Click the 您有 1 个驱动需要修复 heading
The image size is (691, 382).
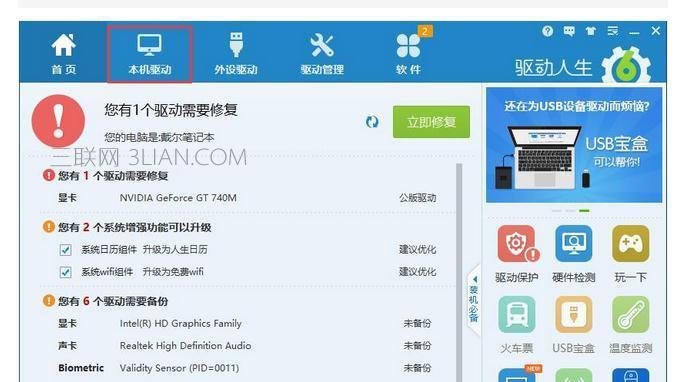pyautogui.click(x=113, y=176)
